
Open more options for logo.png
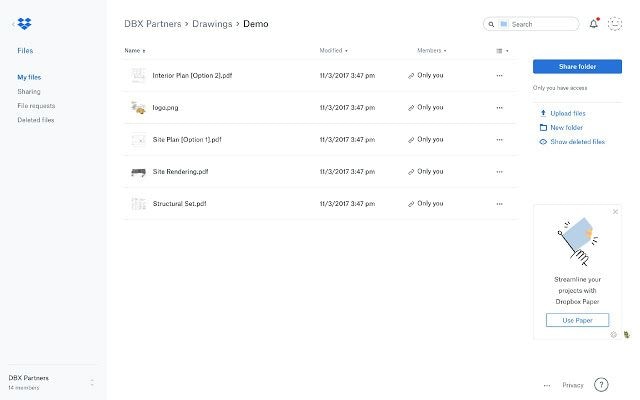click(x=499, y=107)
